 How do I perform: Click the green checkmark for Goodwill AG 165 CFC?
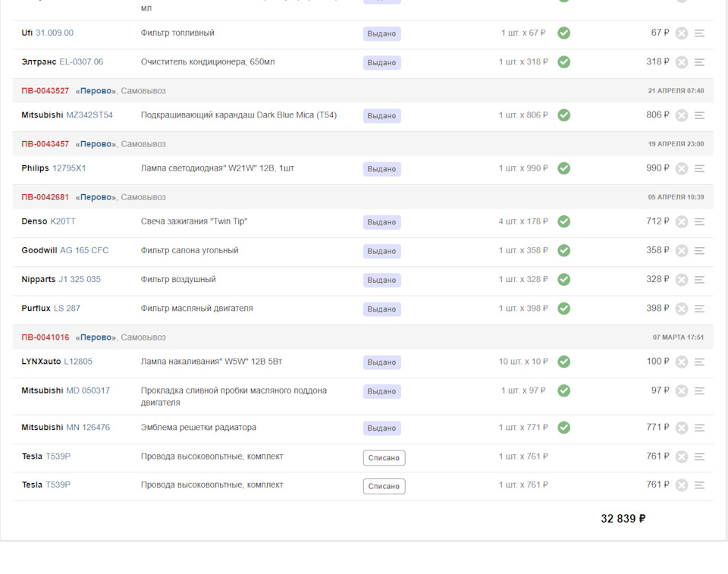[x=563, y=251]
